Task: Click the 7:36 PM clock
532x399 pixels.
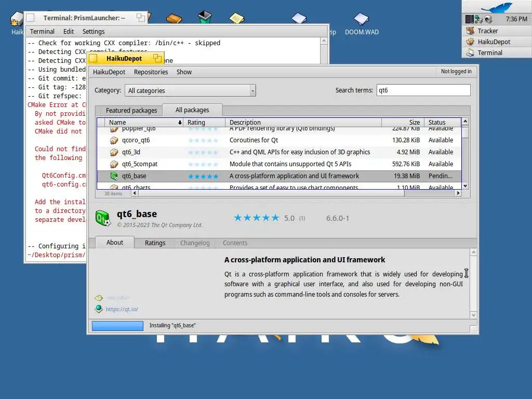Action: click(x=516, y=19)
